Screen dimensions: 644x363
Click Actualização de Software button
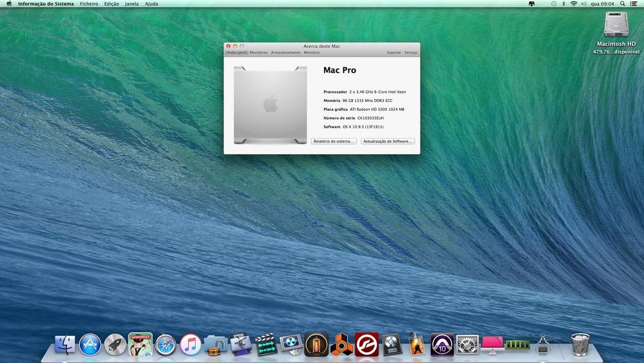[388, 141]
